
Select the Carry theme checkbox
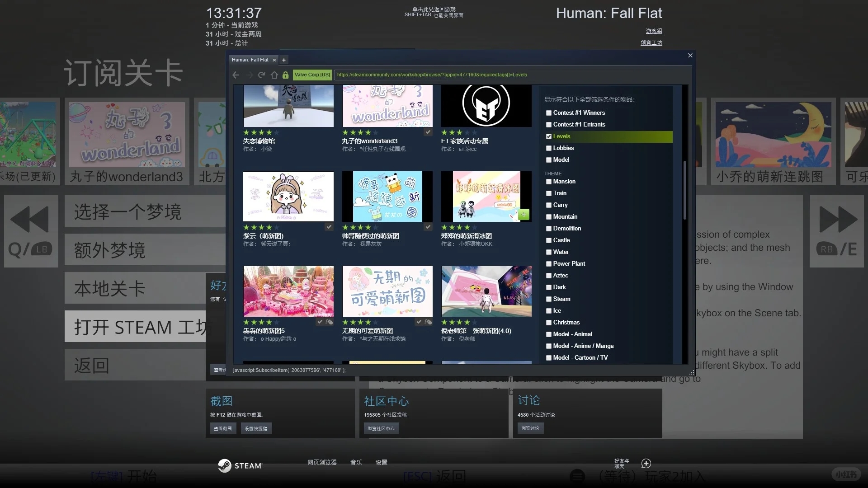click(x=549, y=205)
